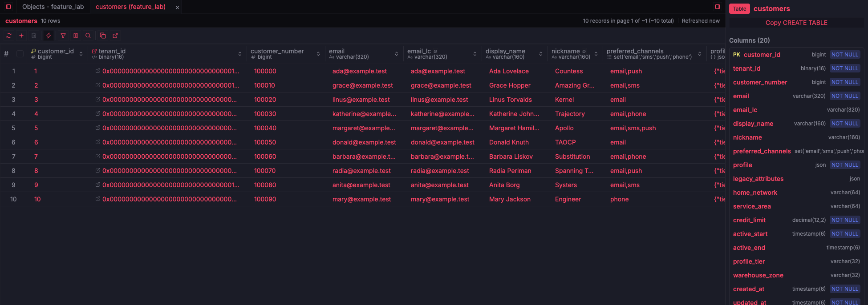
Task: Click customer_number cell 100050
Action: point(265,142)
